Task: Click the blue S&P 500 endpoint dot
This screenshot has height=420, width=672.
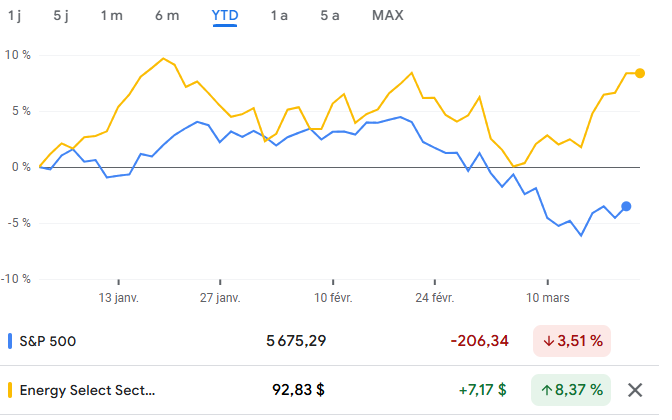Action: click(626, 207)
